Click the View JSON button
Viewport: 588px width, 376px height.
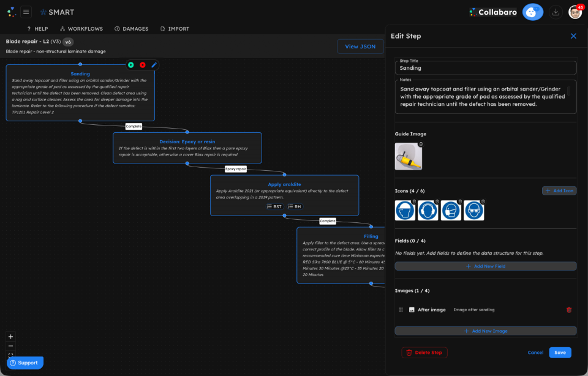tap(360, 46)
